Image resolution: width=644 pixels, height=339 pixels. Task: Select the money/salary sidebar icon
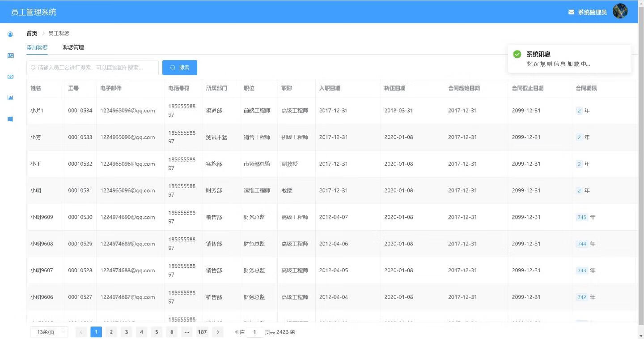coord(10,77)
